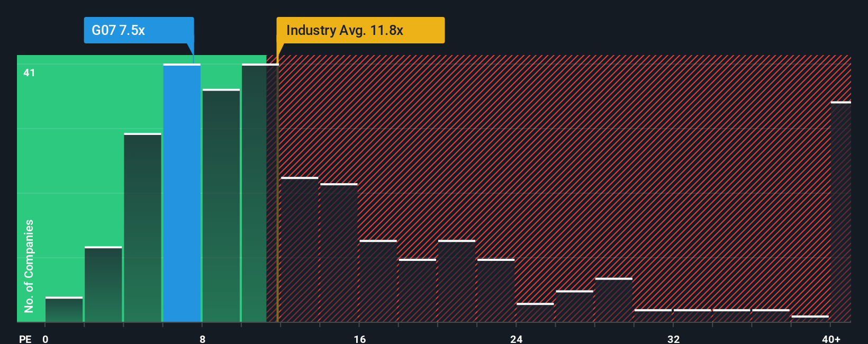Screen dimensions: 868x344
Task: Click the x-axis tick label '24'
Action: tap(517, 339)
